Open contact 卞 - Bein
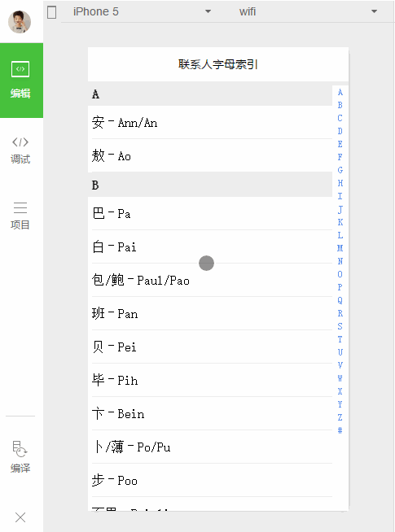The width and height of the screenshot is (395, 532). point(210,413)
